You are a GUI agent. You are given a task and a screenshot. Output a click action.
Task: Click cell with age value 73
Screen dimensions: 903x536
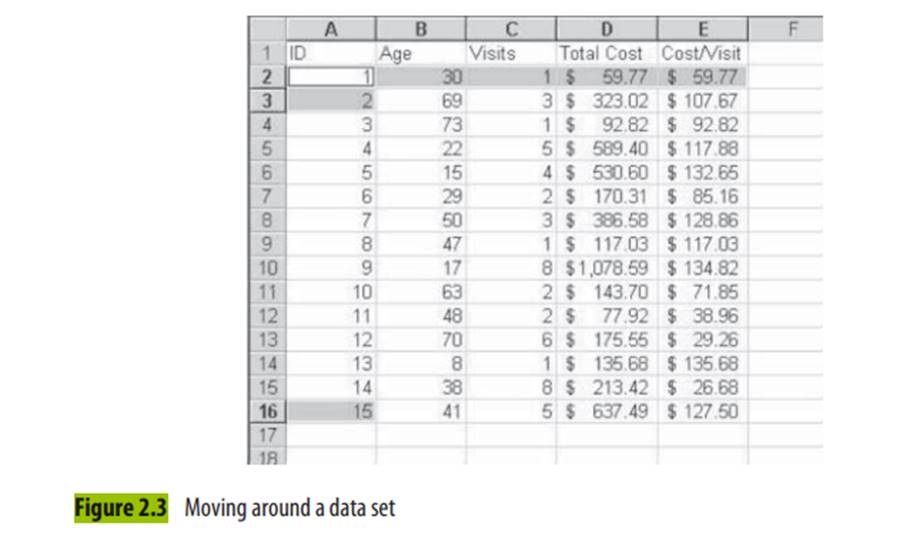(421, 123)
